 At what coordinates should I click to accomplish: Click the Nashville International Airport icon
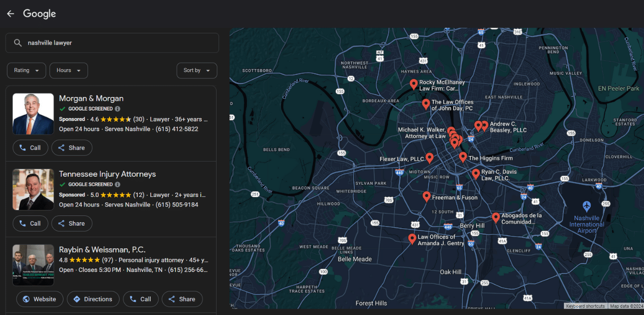coord(587,206)
